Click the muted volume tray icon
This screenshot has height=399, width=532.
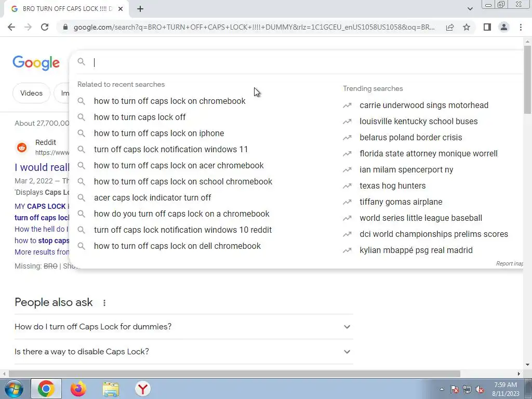(480, 389)
